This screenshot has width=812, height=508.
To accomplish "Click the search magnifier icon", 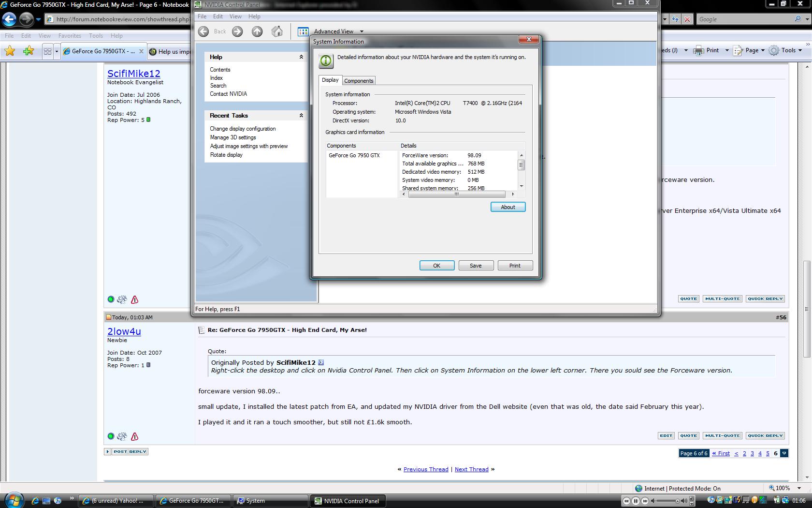I will pyautogui.click(x=797, y=19).
